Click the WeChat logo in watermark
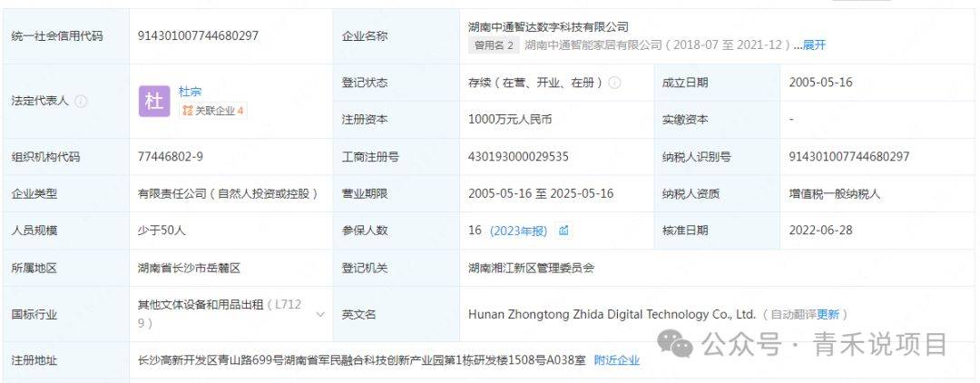Screen dimensions: 980x383 [677, 343]
